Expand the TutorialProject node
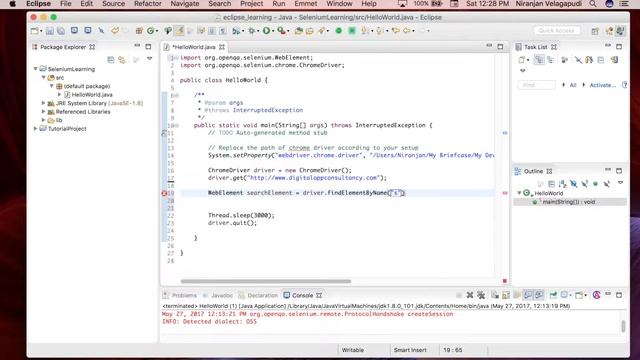The width and height of the screenshot is (640, 360). point(36,129)
